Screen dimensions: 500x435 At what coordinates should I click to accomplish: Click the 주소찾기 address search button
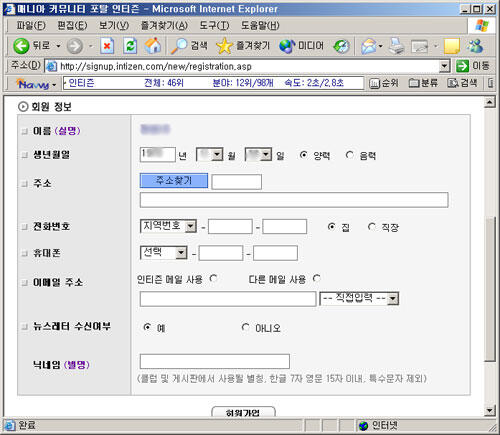point(174,181)
